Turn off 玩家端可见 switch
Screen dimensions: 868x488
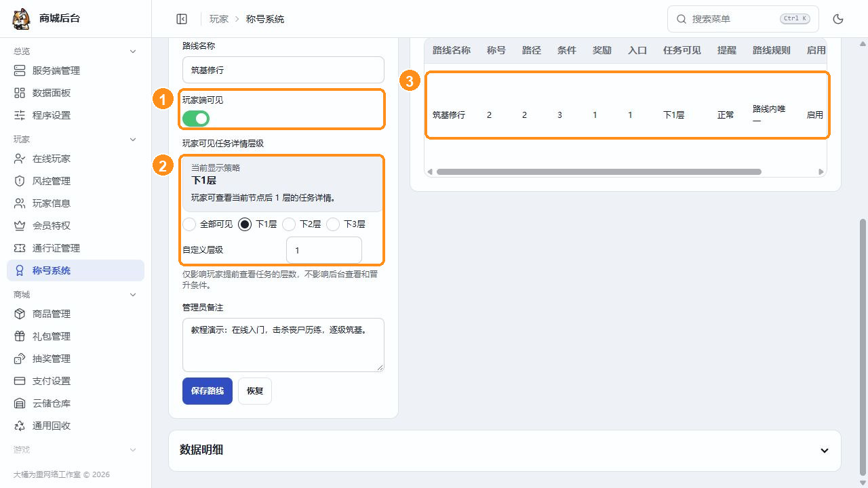pyautogui.click(x=196, y=119)
